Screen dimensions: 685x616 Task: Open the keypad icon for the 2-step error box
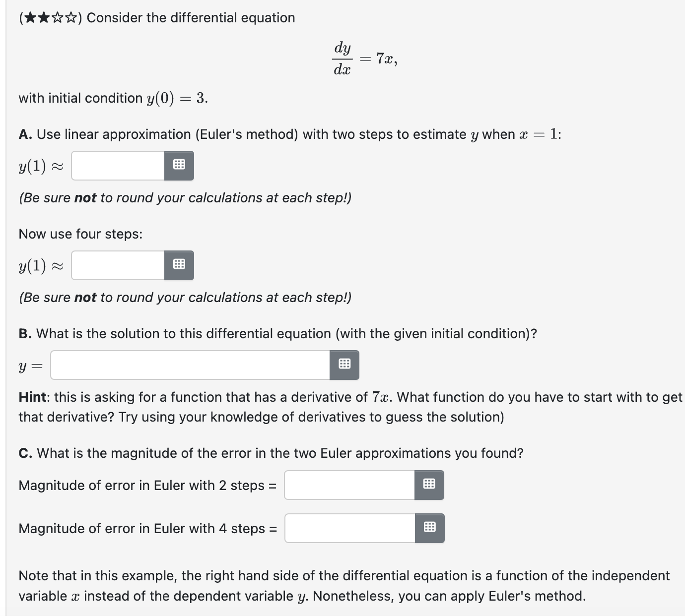pyautogui.click(x=430, y=485)
